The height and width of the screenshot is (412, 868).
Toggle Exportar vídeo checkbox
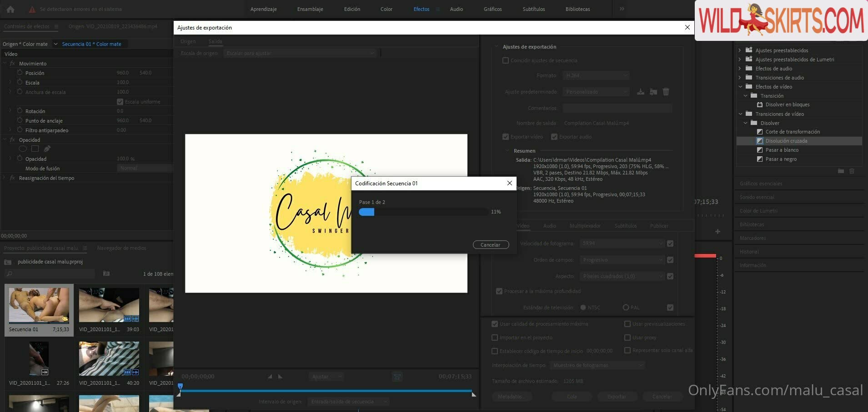click(x=505, y=137)
